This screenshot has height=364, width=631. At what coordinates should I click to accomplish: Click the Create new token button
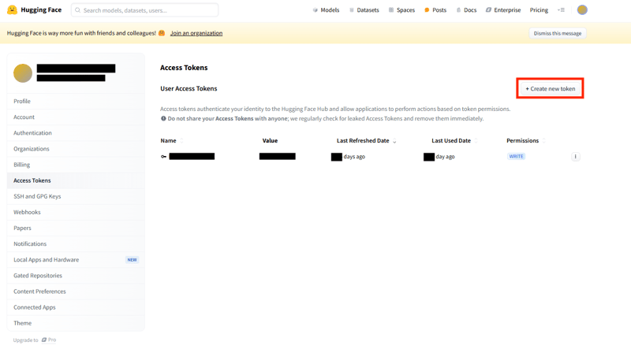coord(550,89)
